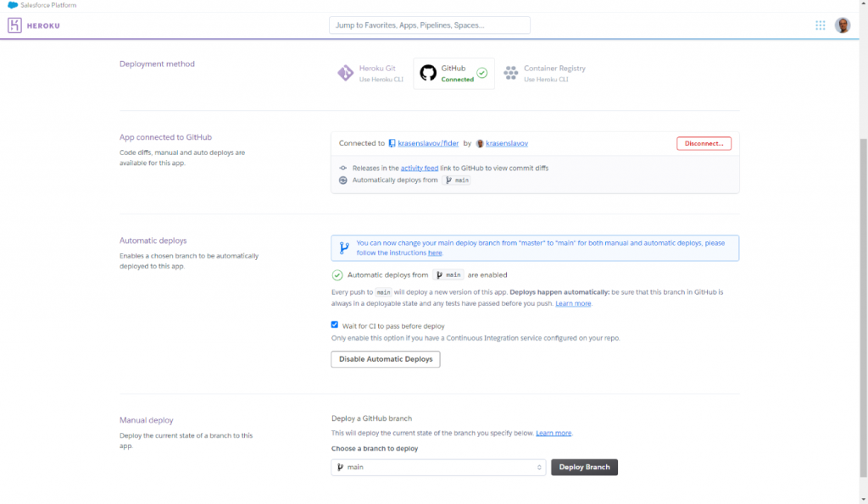Choose Heroku Git deployment method tab
The width and height of the screenshot is (868, 504).
[x=371, y=74]
